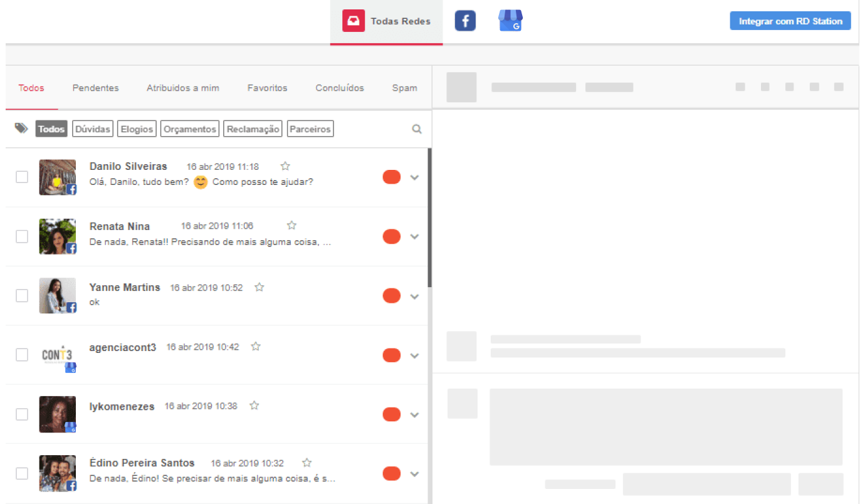Click the Integrar com RD Station button

pyautogui.click(x=790, y=20)
